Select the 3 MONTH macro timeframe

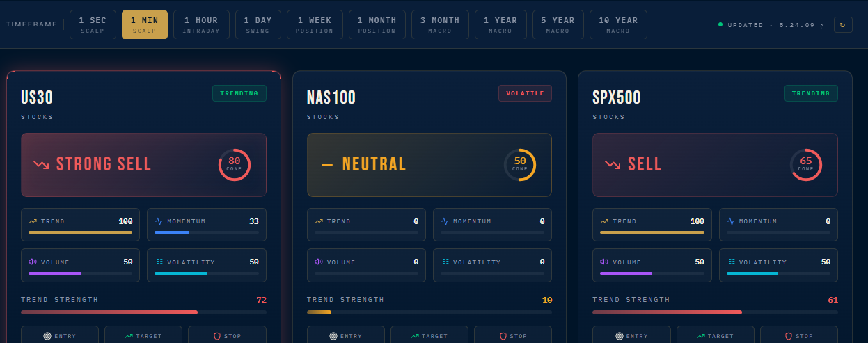click(x=440, y=24)
